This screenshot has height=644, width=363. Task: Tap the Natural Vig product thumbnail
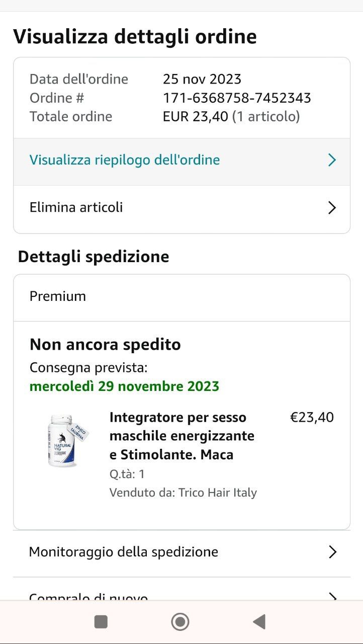(x=66, y=441)
